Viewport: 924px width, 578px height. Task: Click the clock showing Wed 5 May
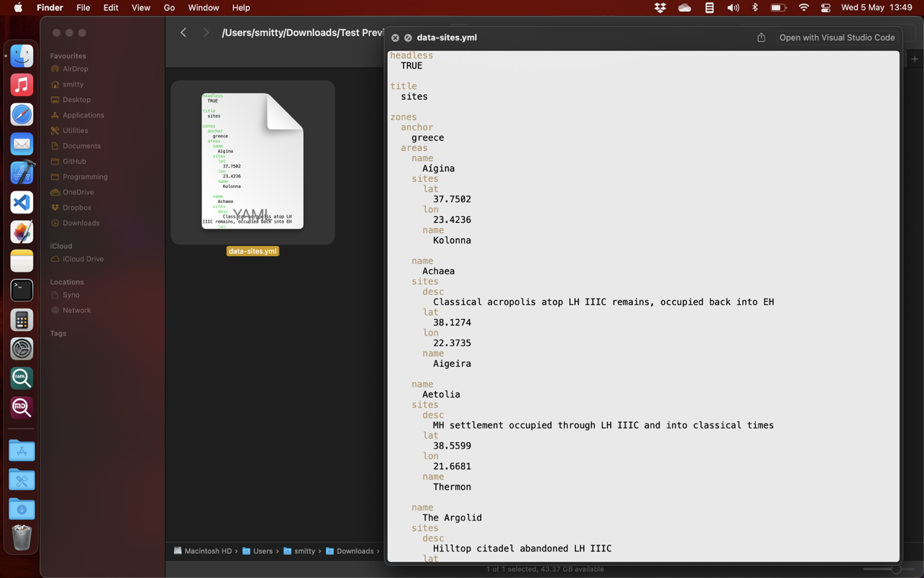tap(877, 8)
